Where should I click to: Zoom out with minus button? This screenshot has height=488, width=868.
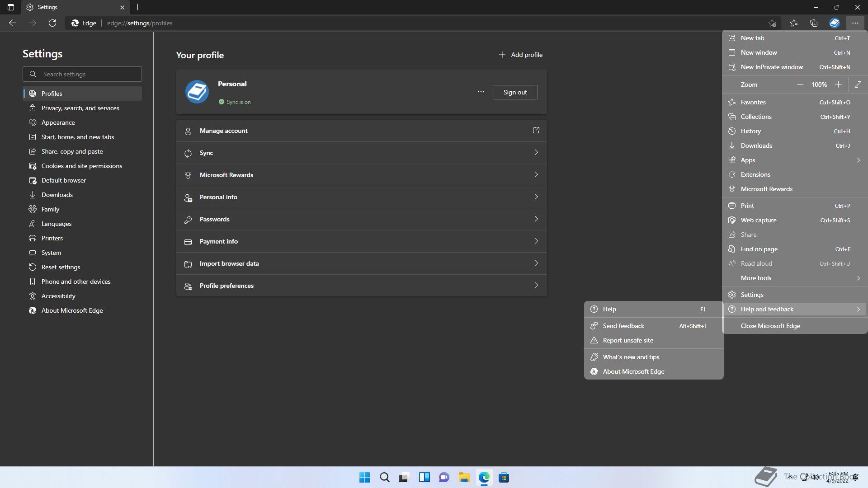coord(800,84)
